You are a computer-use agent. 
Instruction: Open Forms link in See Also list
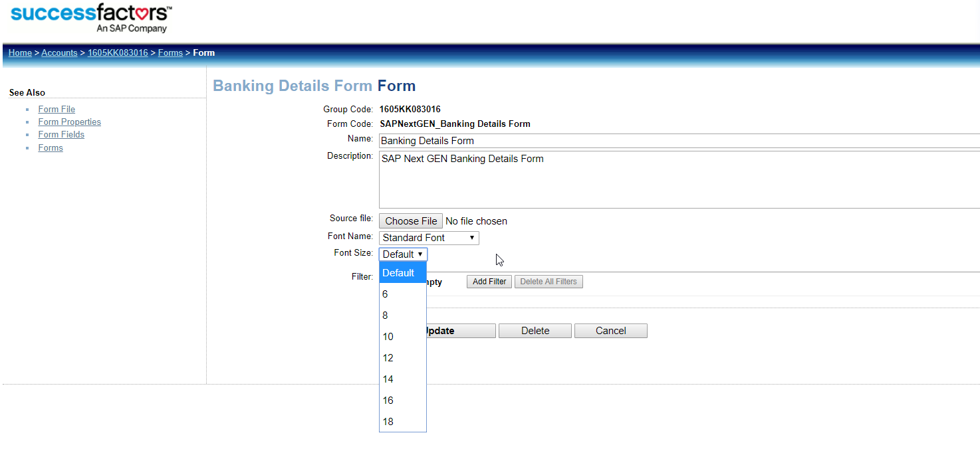[x=51, y=148]
